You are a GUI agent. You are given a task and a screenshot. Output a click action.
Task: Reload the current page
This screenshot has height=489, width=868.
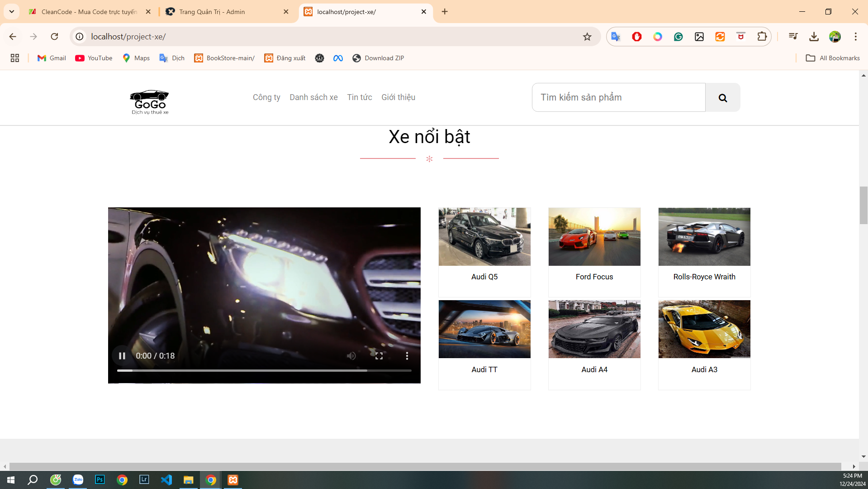(54, 37)
